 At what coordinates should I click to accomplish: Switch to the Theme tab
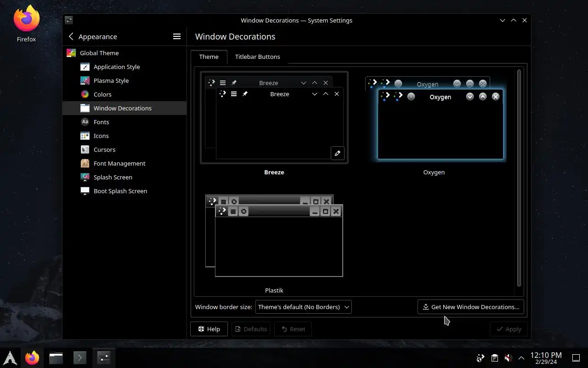coord(209,57)
